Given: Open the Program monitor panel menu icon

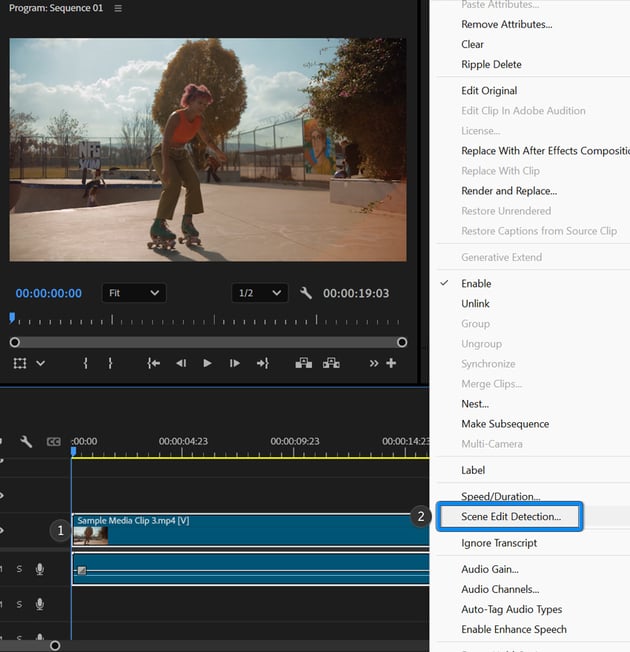Looking at the screenshot, I should coord(118,8).
